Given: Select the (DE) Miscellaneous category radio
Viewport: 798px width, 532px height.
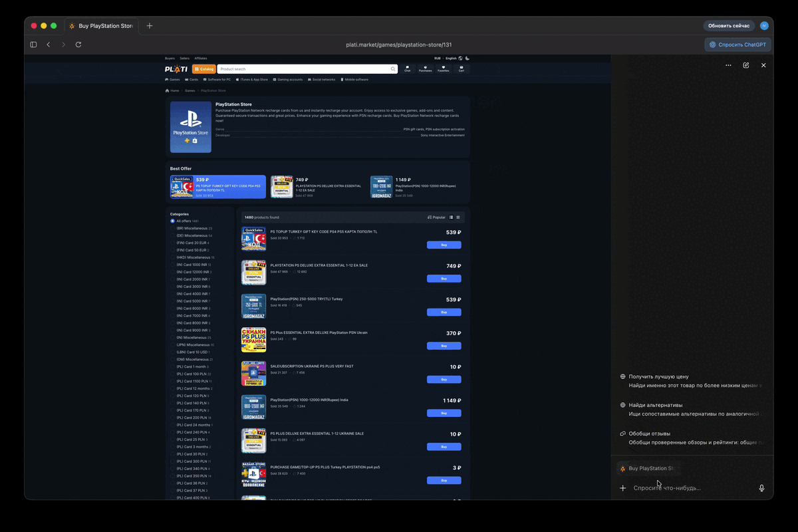Looking at the screenshot, I should (173, 235).
